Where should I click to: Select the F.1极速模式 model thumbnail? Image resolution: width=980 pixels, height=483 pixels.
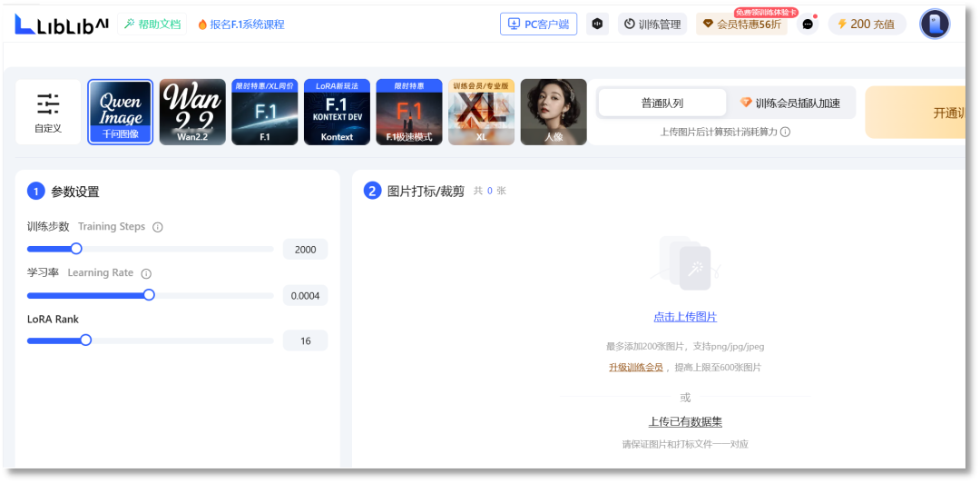click(x=408, y=112)
